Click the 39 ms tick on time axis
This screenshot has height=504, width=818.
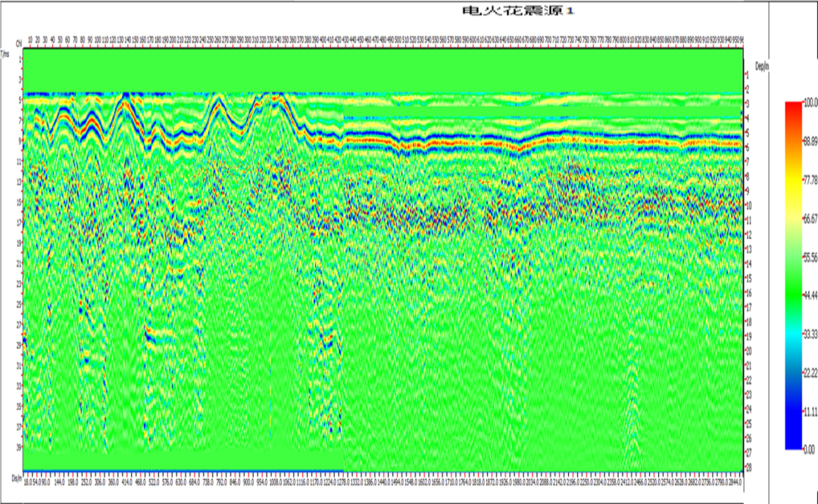(19, 447)
